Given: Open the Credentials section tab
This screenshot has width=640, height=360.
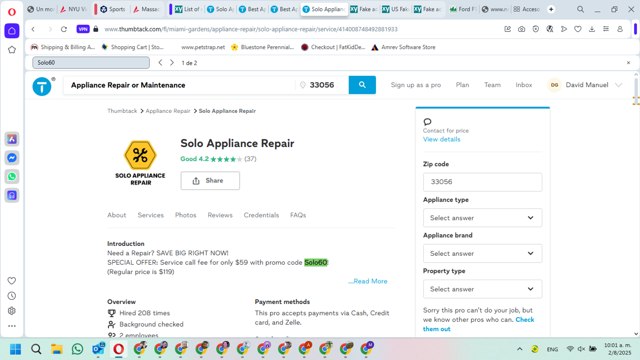Looking at the screenshot, I should pyautogui.click(x=261, y=215).
